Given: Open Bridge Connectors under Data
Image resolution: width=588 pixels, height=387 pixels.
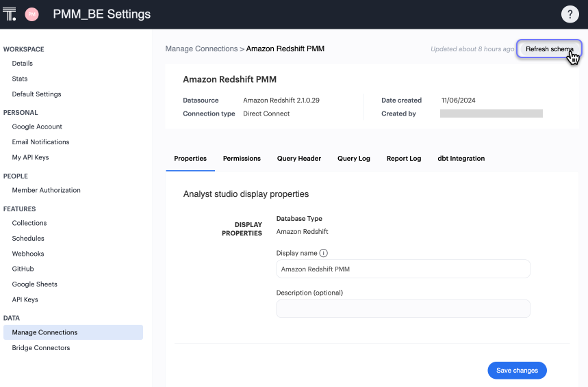Looking at the screenshot, I should point(41,348).
